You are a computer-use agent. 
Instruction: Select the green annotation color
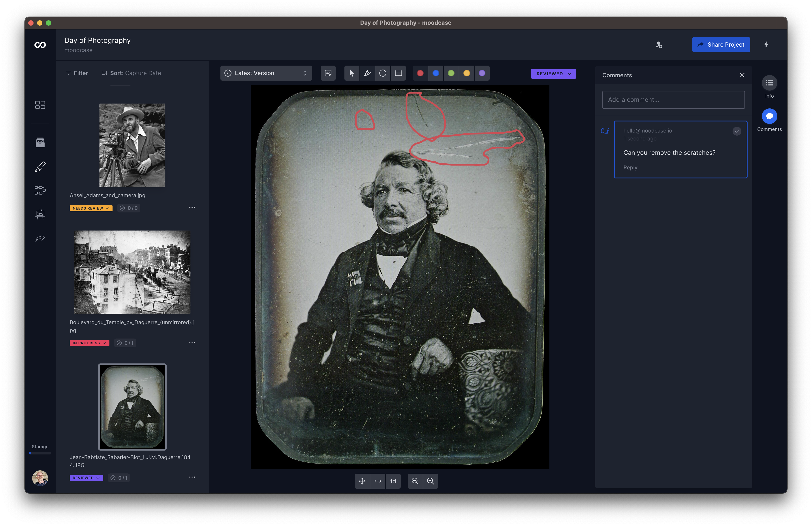451,73
